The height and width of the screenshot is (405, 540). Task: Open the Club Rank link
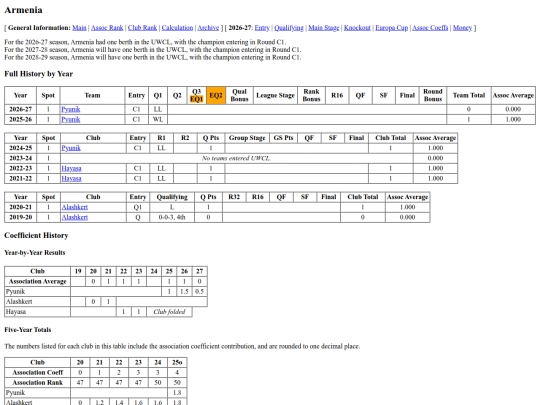143,28
